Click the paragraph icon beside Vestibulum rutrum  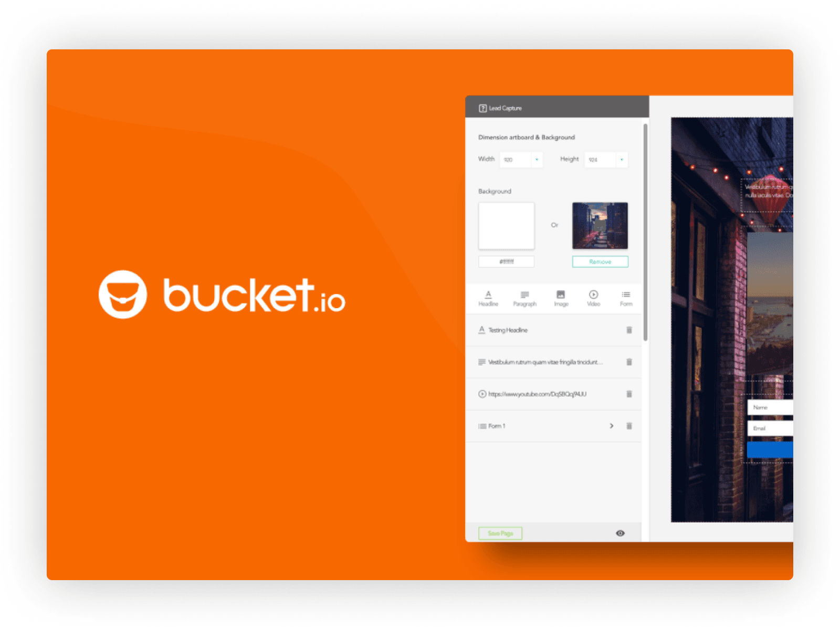482,362
